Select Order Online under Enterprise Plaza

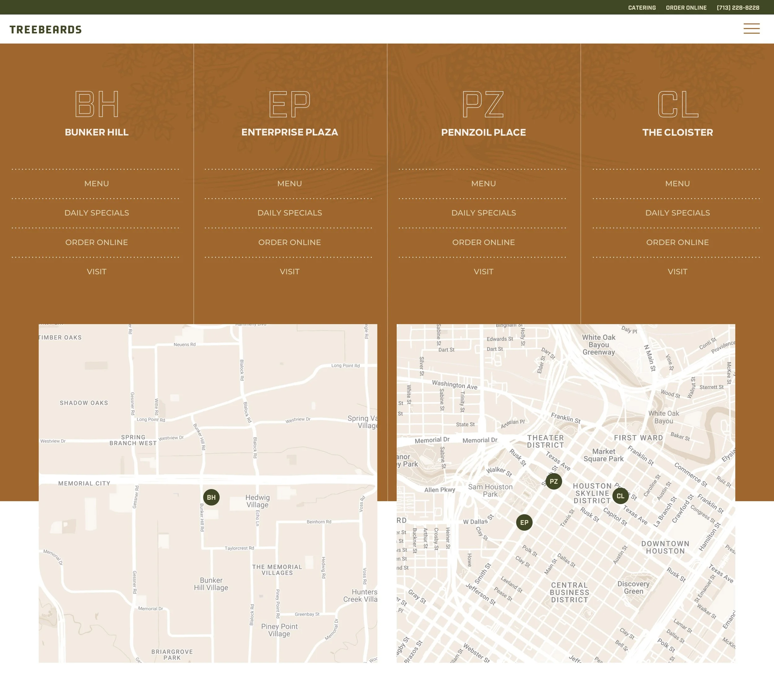[x=289, y=242]
